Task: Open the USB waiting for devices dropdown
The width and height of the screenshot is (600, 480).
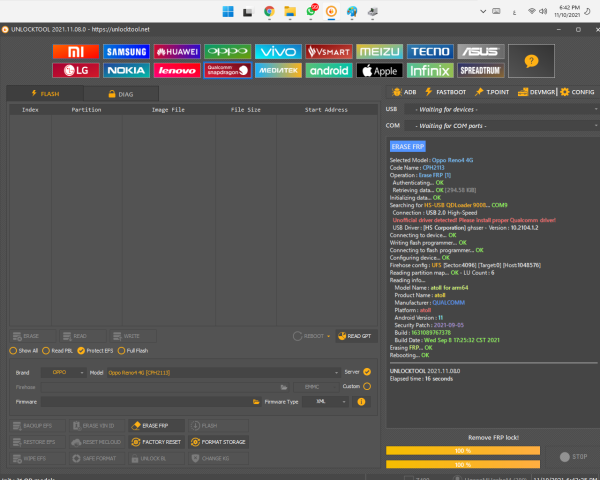Action: [502, 109]
